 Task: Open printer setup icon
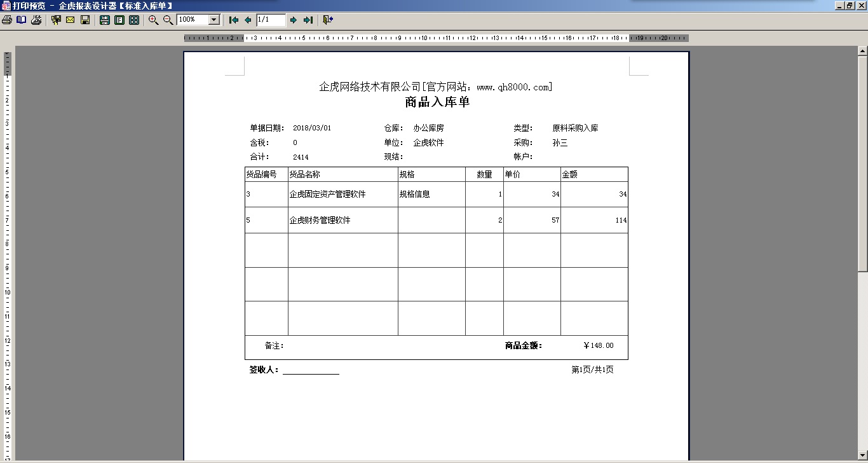36,20
